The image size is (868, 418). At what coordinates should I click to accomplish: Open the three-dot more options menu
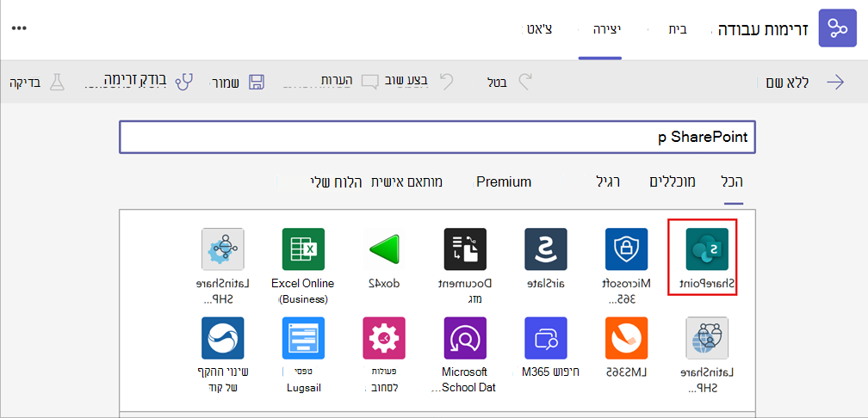pos(19,28)
